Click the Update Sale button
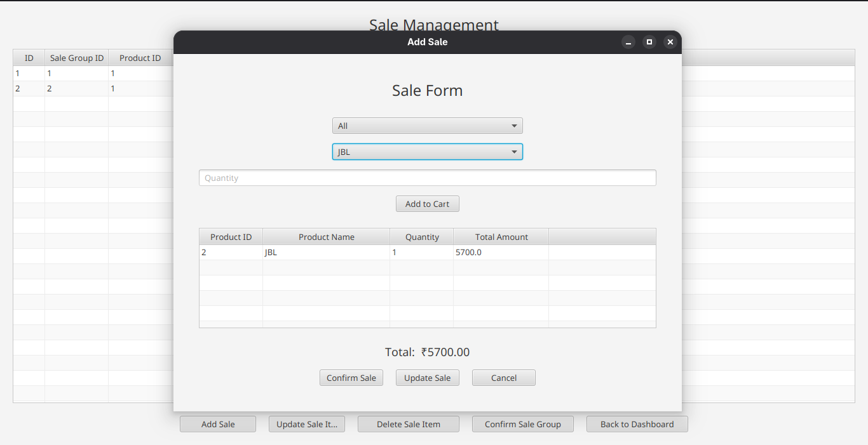 click(428, 378)
